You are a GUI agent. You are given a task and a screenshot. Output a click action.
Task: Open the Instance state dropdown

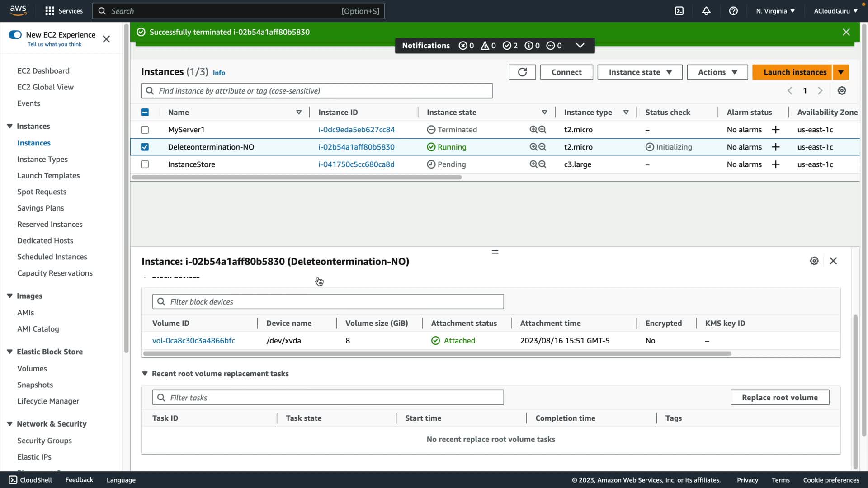click(640, 72)
